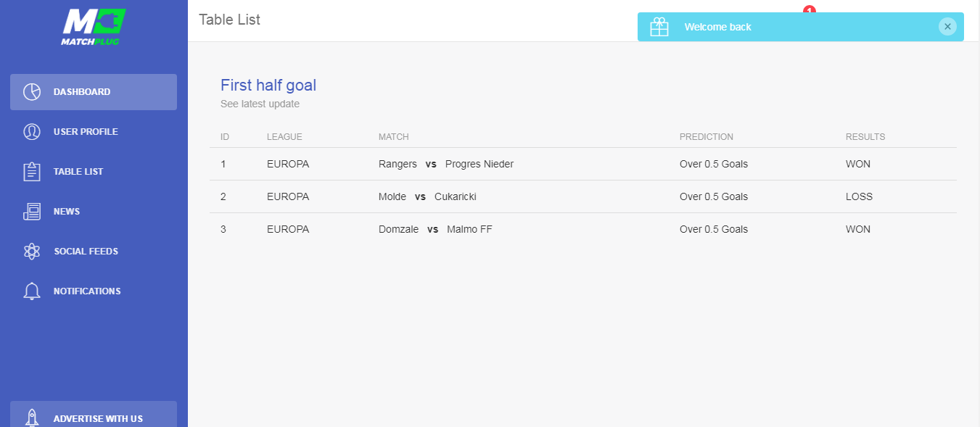Image resolution: width=980 pixels, height=427 pixels.
Task: Select the Rangers vs Progres Nieder row
Action: [x=583, y=164]
